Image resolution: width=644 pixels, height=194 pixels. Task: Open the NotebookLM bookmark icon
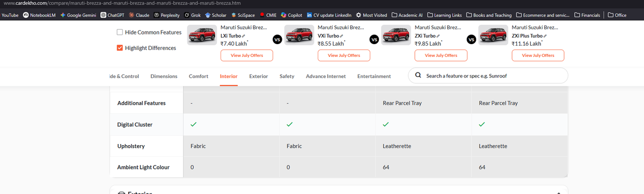[x=25, y=15]
